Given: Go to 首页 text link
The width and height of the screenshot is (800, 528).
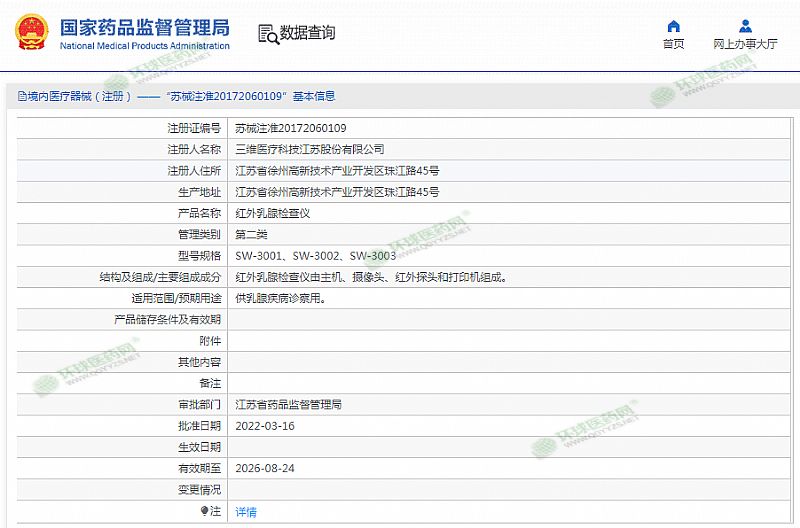Looking at the screenshot, I should point(673,45).
